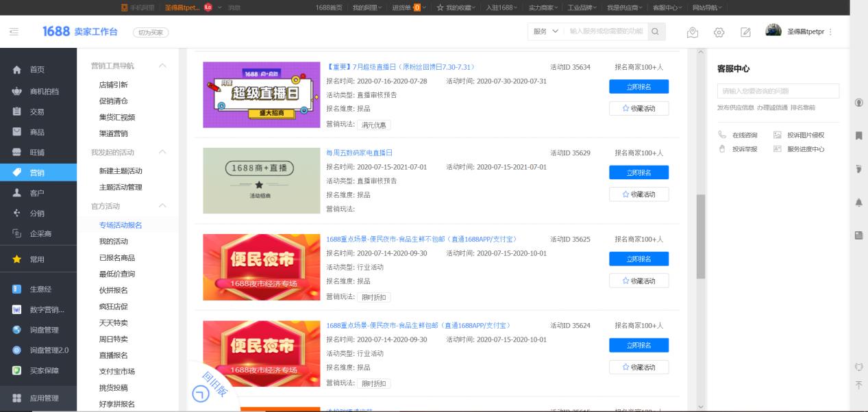Toggle 收藏活动 star on activity 35625
Screen dimensions: 868x412
[638, 281]
